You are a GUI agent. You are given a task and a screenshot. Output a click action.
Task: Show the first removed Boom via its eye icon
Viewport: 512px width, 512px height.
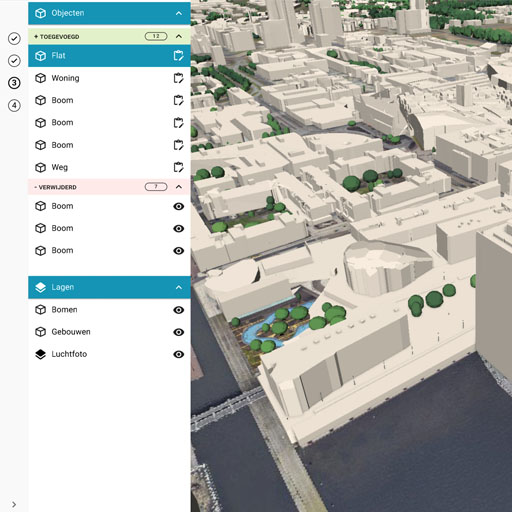click(179, 206)
